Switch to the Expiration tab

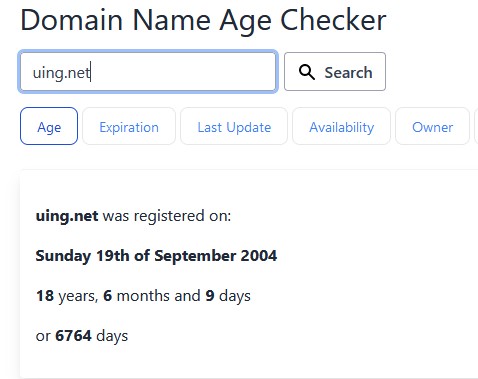coord(129,126)
